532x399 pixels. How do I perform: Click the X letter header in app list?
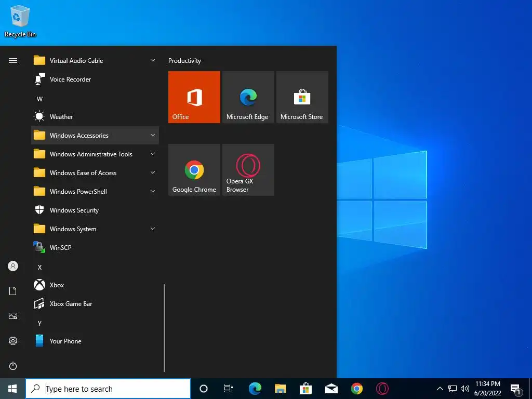click(39, 268)
